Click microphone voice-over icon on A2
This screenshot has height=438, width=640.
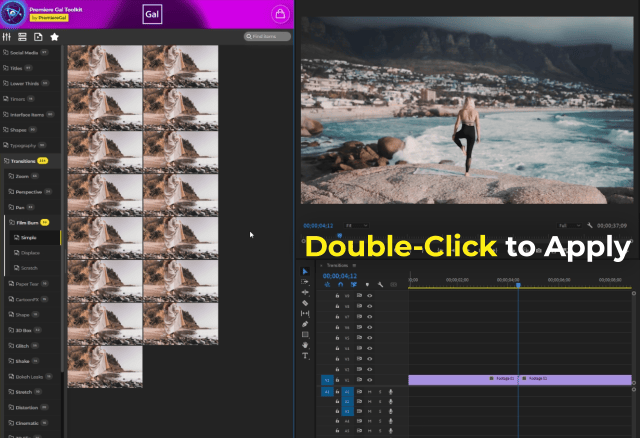click(391, 402)
